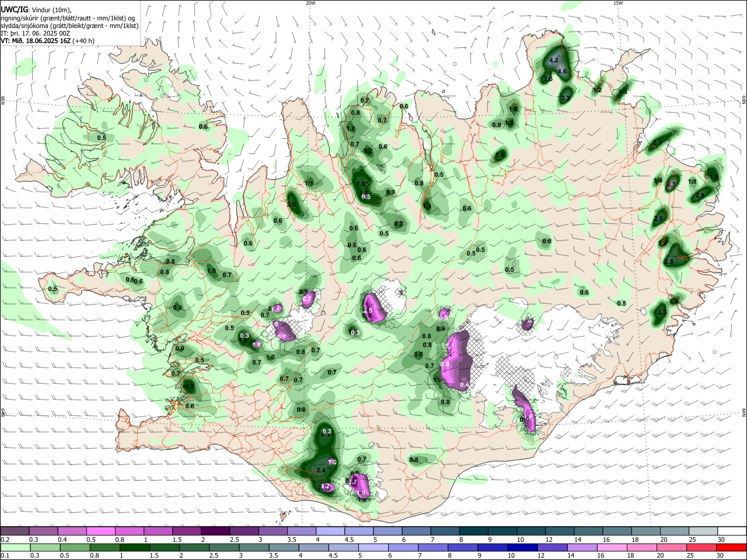The image size is (747, 560).
Task: Click the light pink 16 swatch in the bottom legend row
Action: click(612, 547)
